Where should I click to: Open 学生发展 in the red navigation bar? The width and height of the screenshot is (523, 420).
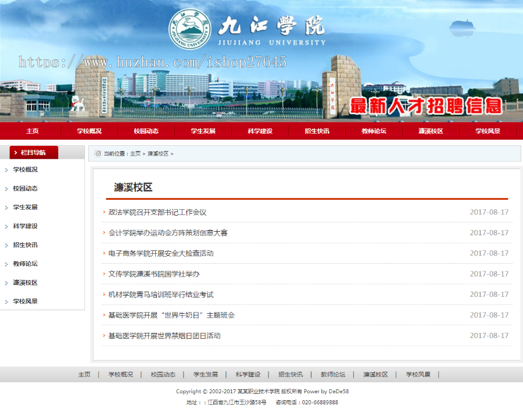coord(203,131)
